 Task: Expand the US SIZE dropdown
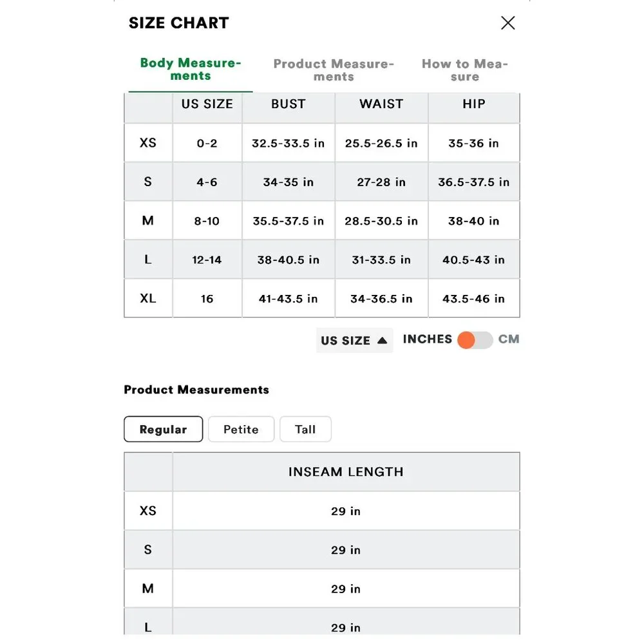tap(354, 341)
